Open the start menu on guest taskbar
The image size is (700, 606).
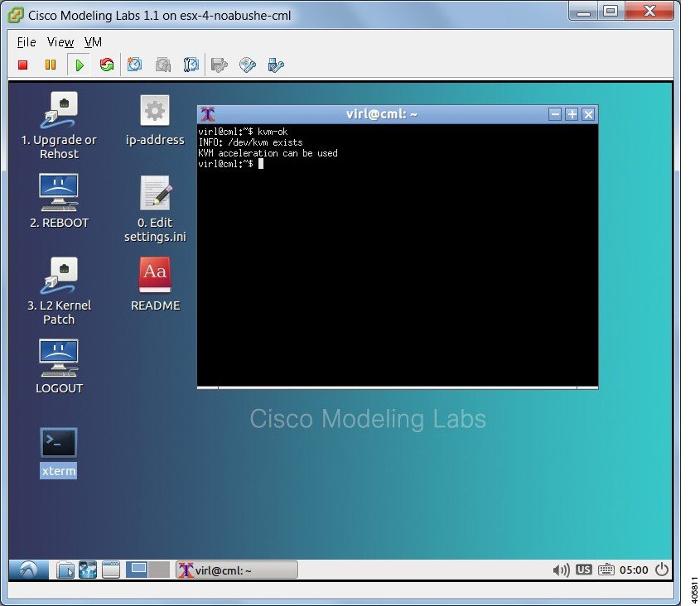pyautogui.click(x=28, y=570)
